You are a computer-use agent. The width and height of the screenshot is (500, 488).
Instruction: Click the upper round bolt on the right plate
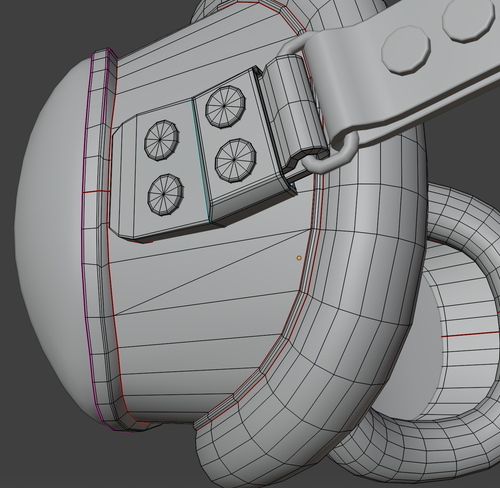226,107
